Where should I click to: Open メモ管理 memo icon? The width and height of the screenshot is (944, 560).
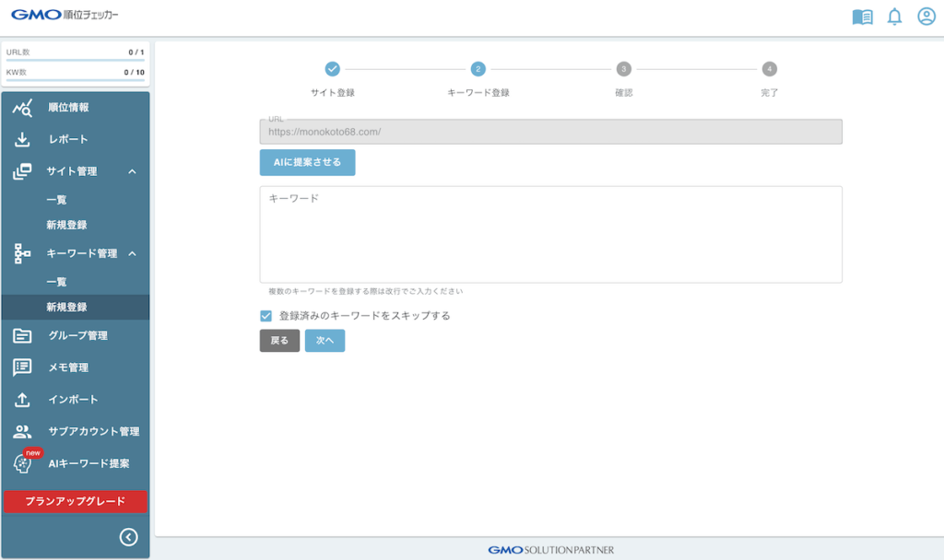(x=23, y=367)
